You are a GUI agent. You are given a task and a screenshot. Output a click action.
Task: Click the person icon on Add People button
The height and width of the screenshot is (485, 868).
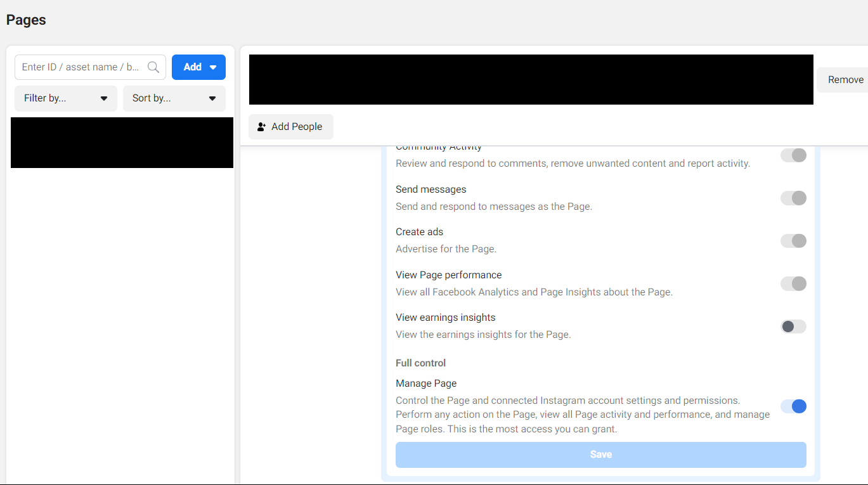(261, 127)
